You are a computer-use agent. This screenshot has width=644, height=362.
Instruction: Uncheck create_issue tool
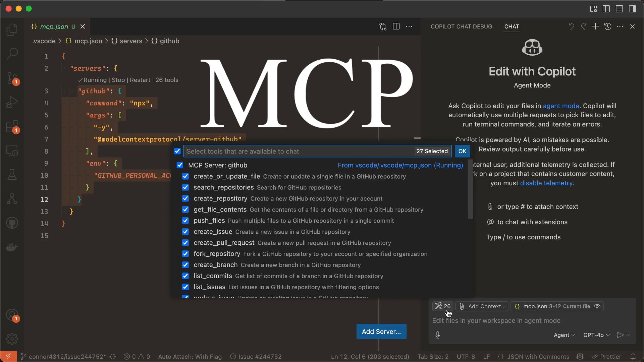click(185, 232)
